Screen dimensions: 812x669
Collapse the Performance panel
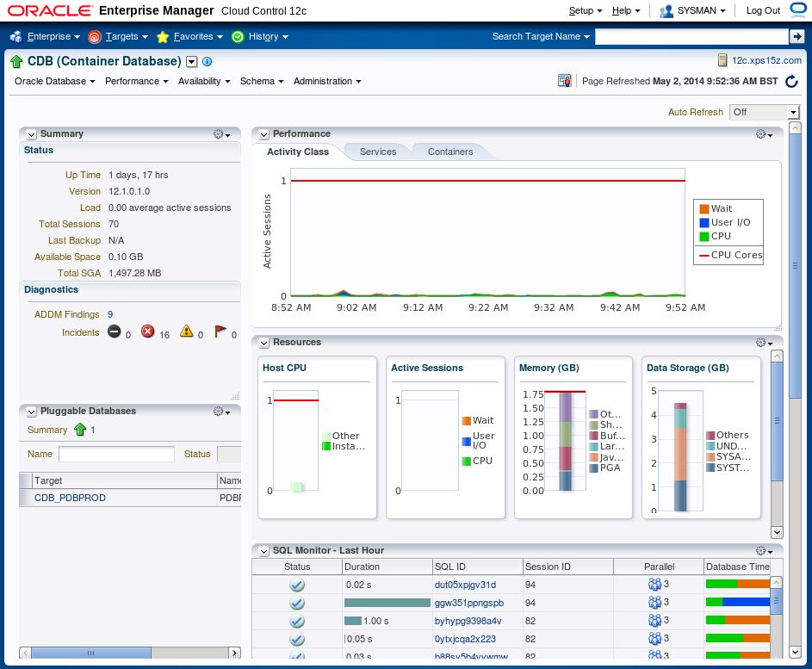click(264, 134)
